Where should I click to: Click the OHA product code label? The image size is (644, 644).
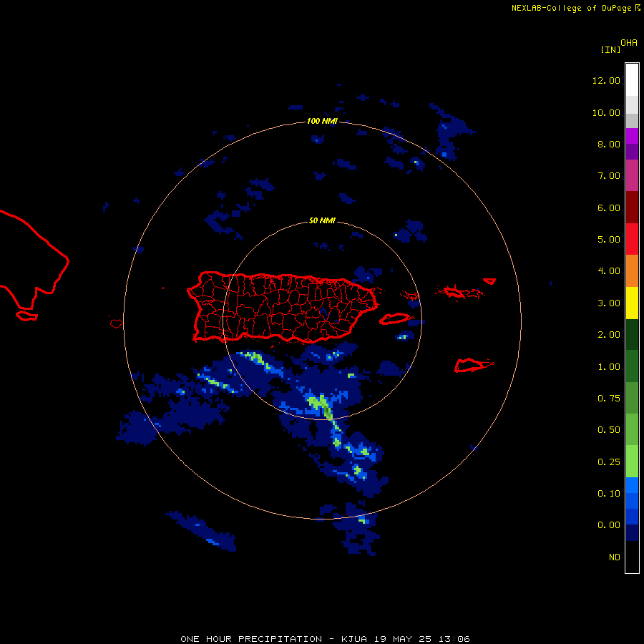[629, 43]
